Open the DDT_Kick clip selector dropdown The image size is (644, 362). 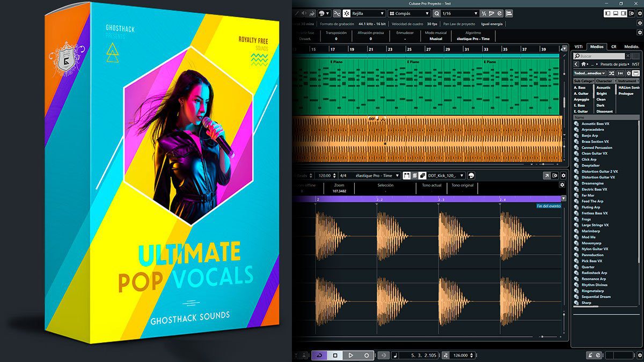tap(446, 175)
